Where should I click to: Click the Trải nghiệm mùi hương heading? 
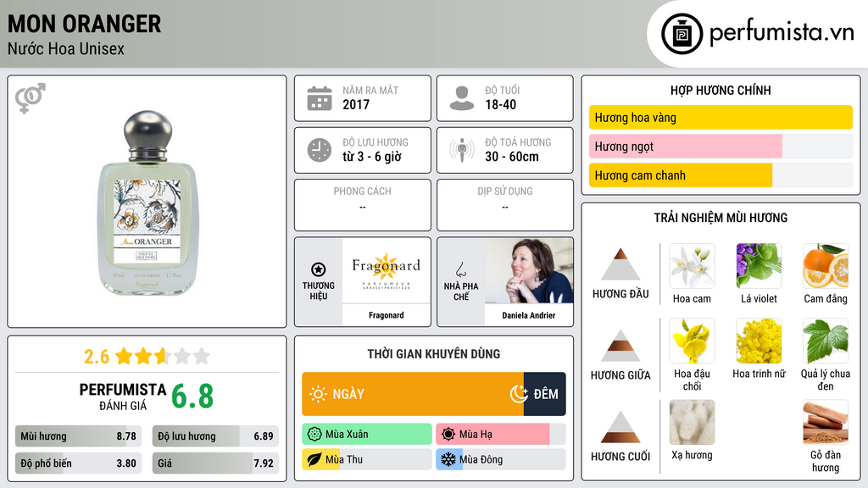(x=721, y=218)
